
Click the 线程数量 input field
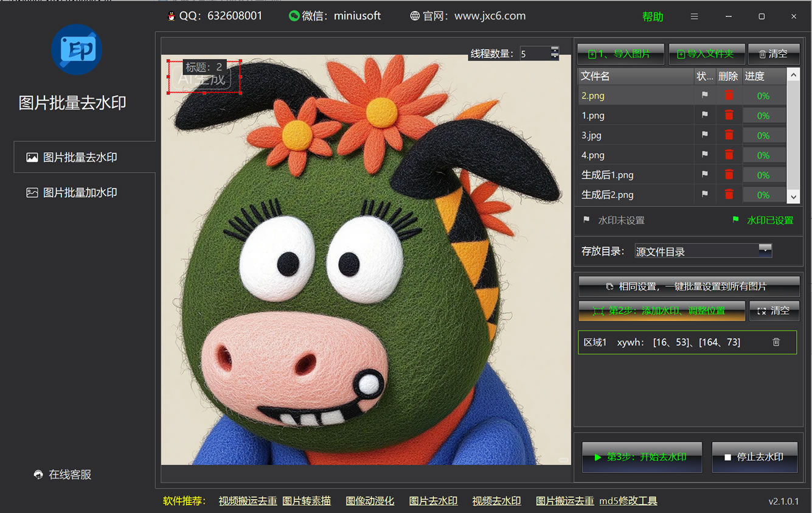pos(534,54)
